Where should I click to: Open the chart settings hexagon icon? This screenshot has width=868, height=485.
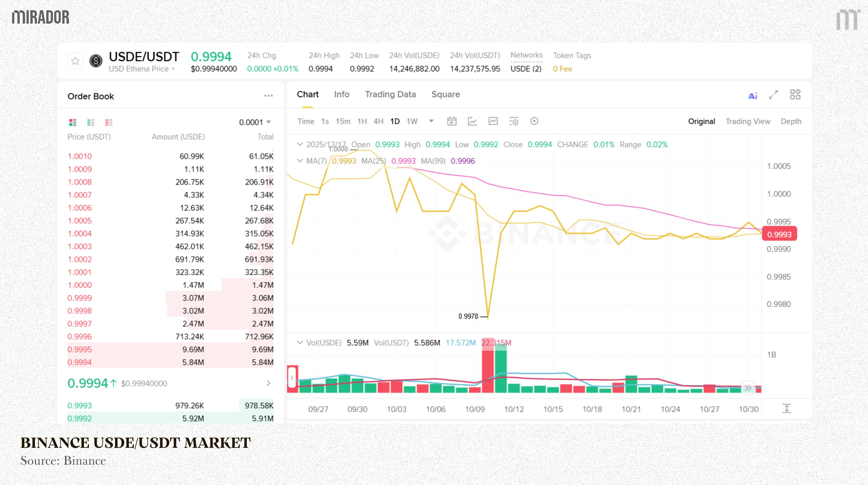534,121
